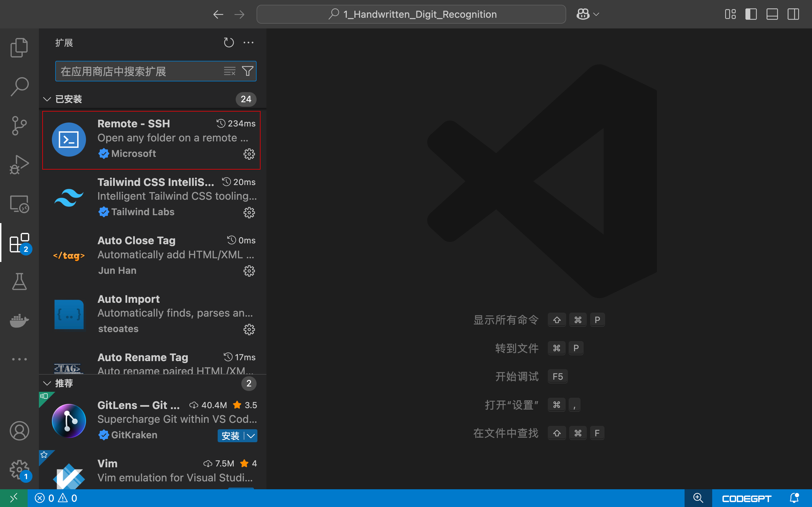
Task: Collapse the 已安装 section
Action: point(47,99)
